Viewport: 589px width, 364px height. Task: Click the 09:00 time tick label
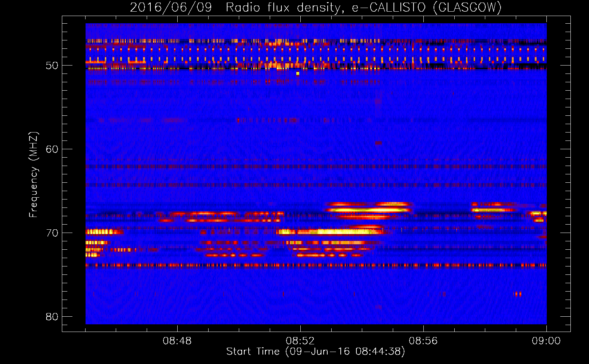[546, 341]
